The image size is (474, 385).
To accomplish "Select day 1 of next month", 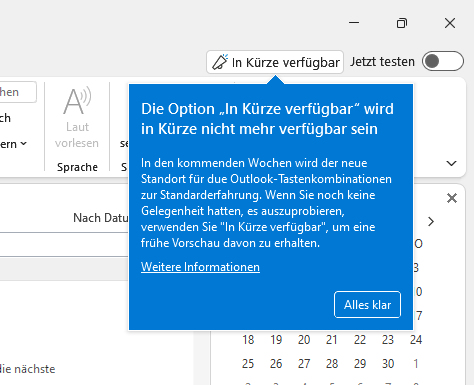I will pyautogui.click(x=416, y=364).
